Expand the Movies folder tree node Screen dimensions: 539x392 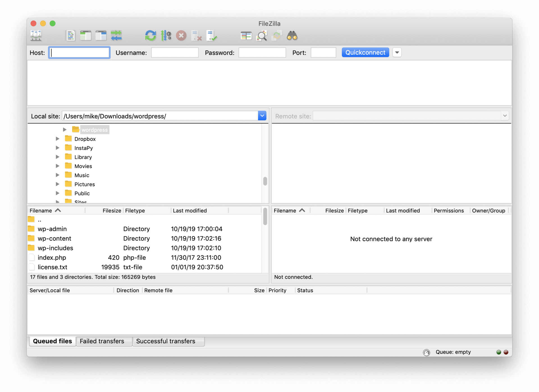(57, 166)
